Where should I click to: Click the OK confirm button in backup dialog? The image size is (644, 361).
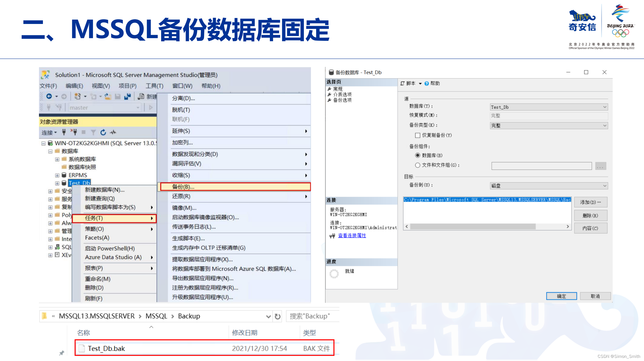[x=561, y=296]
